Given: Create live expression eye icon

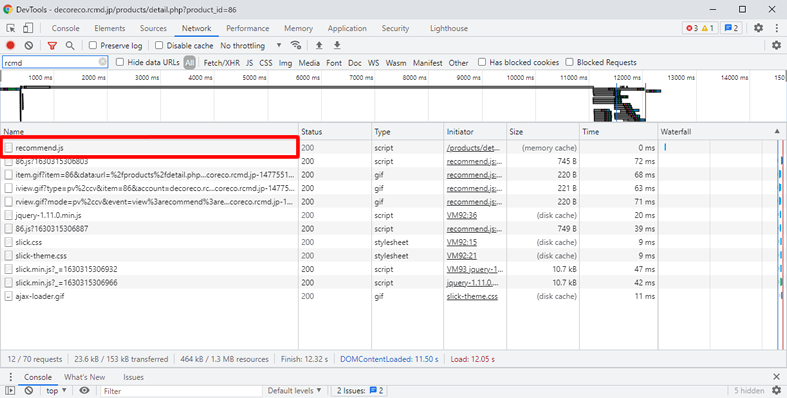Looking at the screenshot, I should [84, 390].
